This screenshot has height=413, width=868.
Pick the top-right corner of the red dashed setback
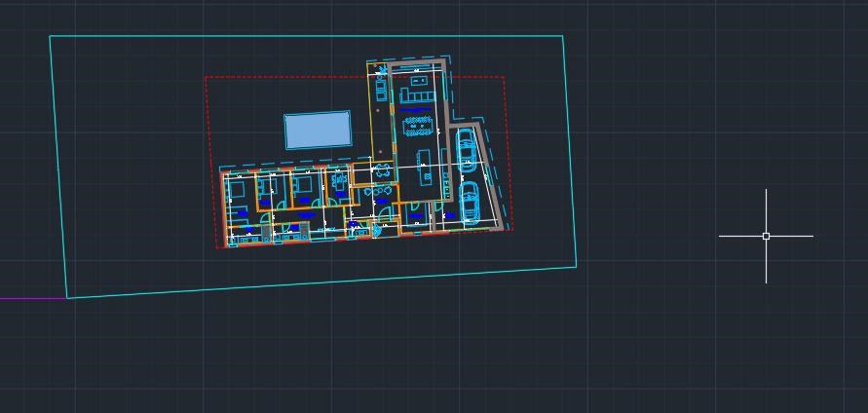coord(504,77)
